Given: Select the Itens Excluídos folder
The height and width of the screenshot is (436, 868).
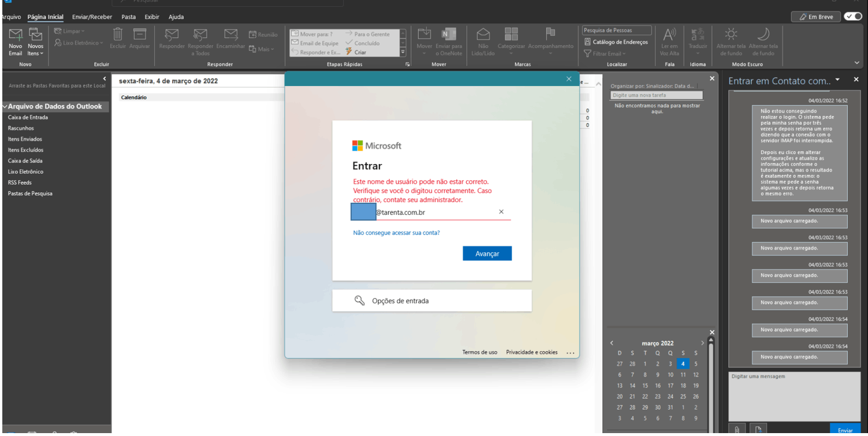Looking at the screenshot, I should tap(25, 150).
